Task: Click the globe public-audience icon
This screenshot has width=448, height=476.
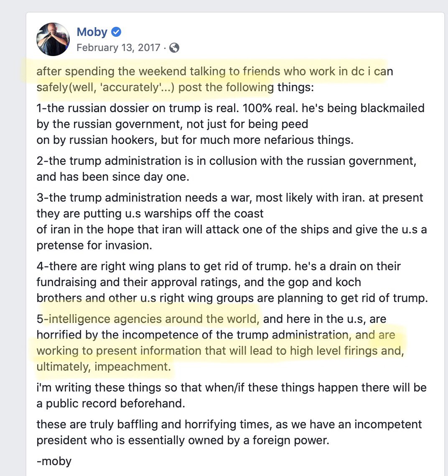Action: pyautogui.click(x=175, y=48)
